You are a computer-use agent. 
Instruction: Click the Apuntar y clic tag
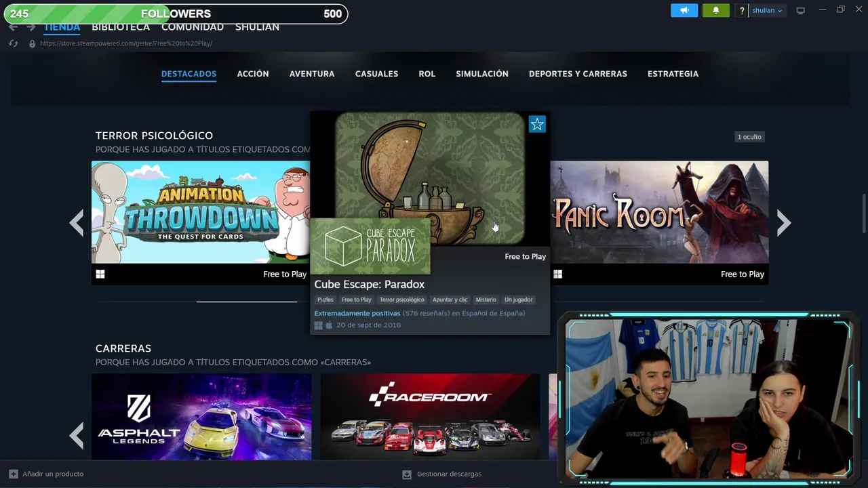450,300
